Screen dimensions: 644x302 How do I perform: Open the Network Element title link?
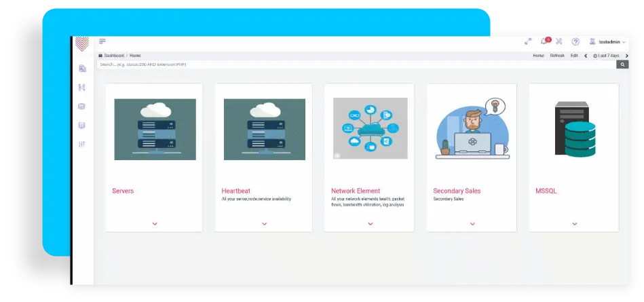point(356,191)
